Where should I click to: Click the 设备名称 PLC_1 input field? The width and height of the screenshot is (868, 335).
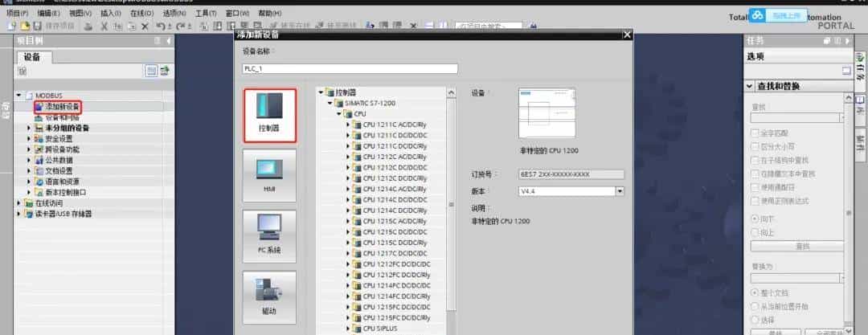click(x=350, y=68)
